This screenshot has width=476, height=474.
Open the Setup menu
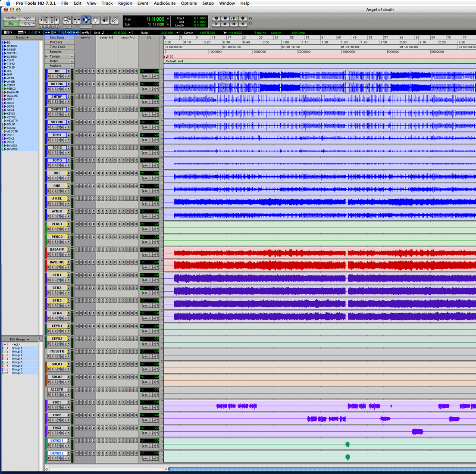208,3
